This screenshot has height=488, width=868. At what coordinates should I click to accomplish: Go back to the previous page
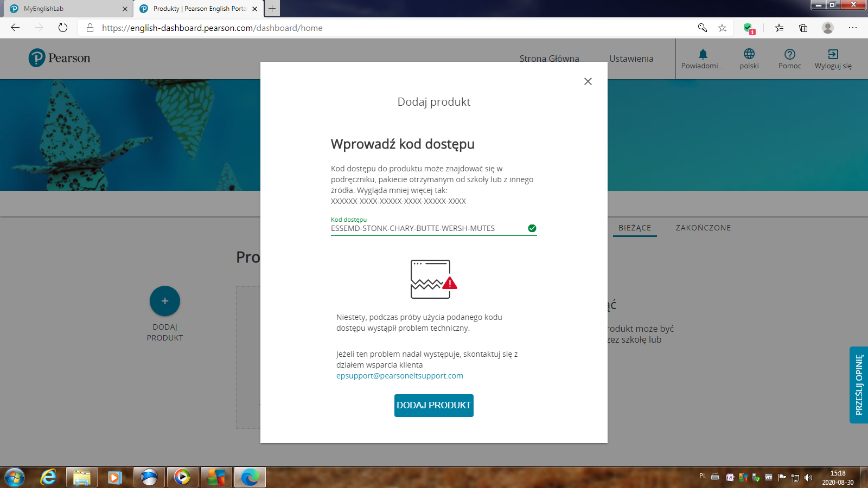[x=15, y=28]
